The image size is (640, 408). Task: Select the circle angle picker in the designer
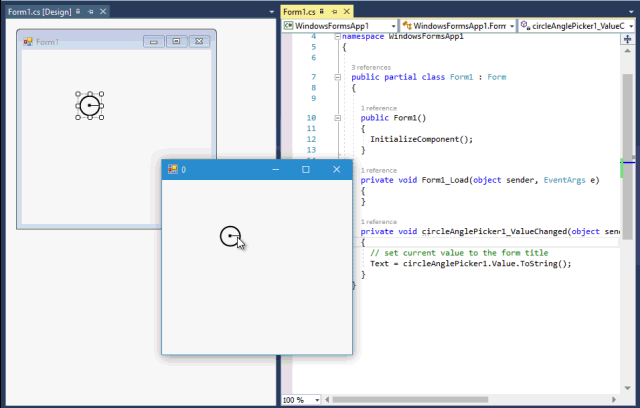pyautogui.click(x=90, y=106)
